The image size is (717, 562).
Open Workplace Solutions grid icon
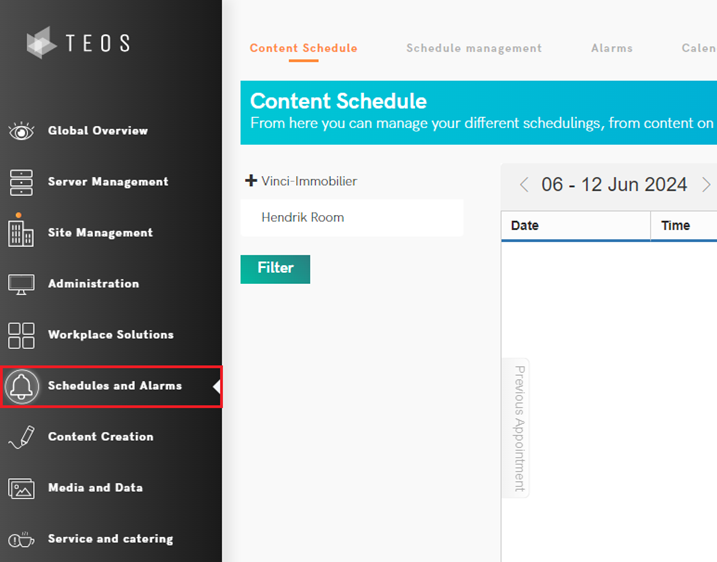pos(21,335)
